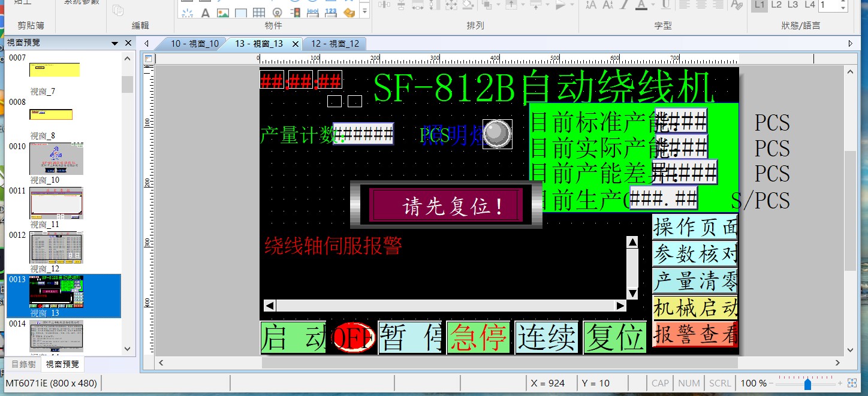Click the underline U font icon

point(665,5)
